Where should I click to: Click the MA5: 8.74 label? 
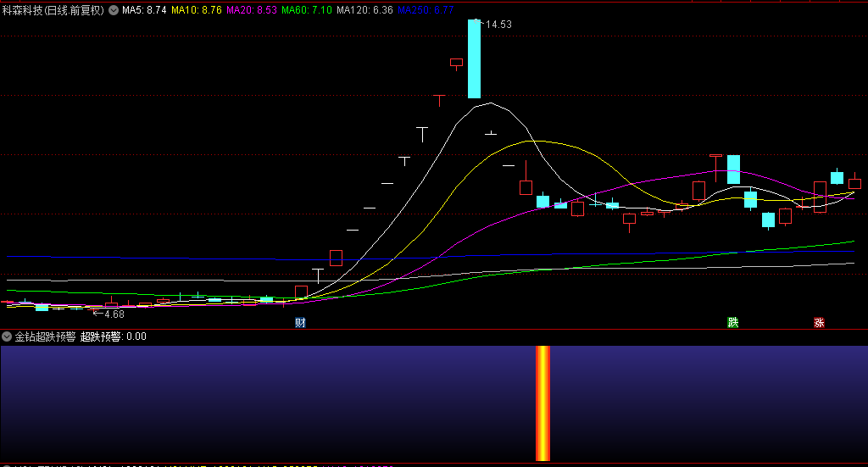pyautogui.click(x=144, y=10)
